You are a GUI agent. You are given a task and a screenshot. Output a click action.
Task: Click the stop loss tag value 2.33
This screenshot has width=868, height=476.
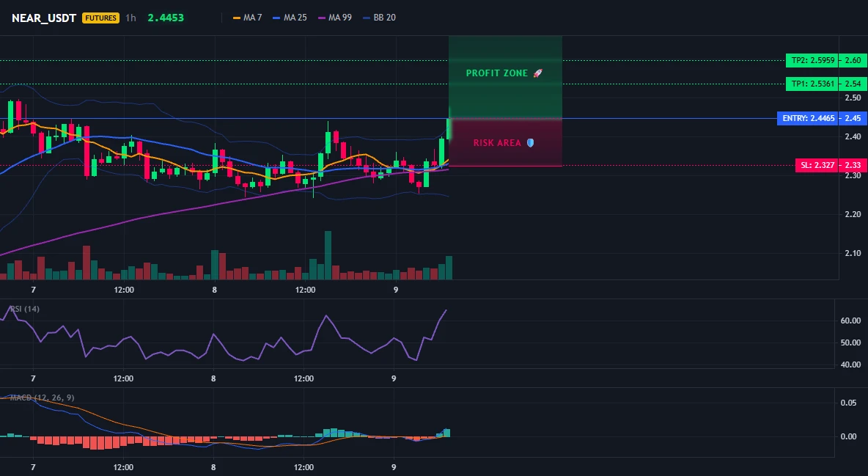853,165
